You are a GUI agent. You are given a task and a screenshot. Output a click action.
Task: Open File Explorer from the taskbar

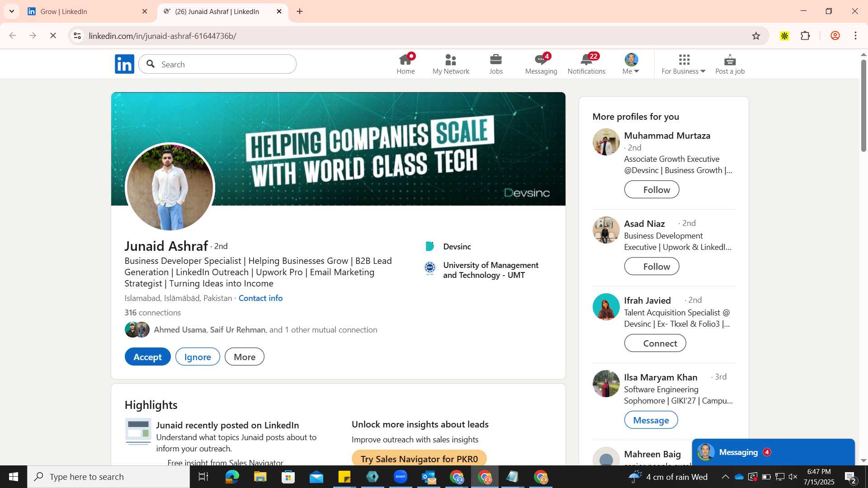(x=260, y=477)
